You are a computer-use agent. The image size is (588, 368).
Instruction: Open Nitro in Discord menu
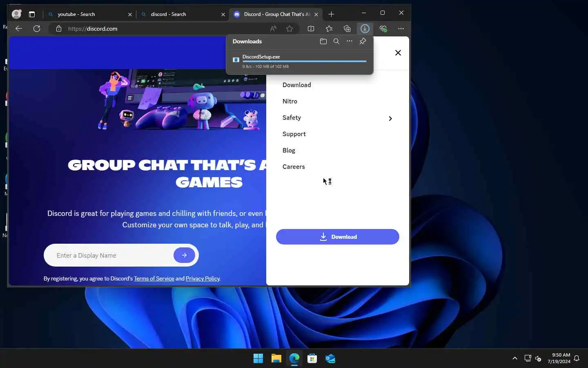click(290, 101)
